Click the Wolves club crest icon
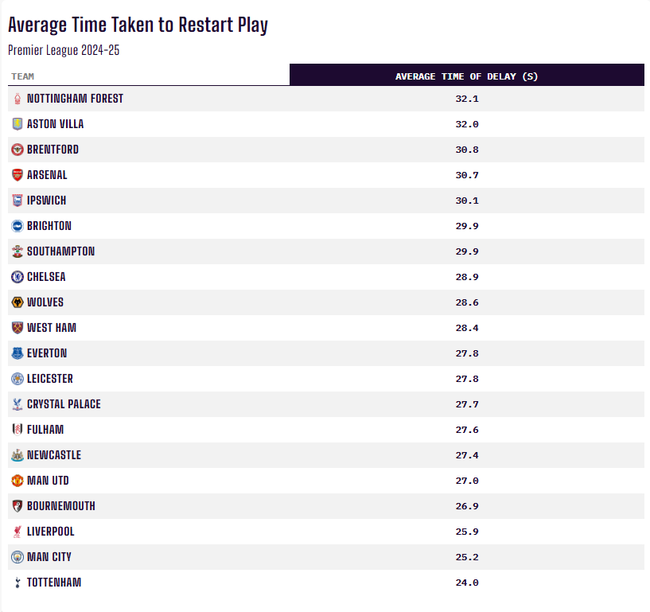This screenshot has width=650, height=612. pyautogui.click(x=17, y=302)
